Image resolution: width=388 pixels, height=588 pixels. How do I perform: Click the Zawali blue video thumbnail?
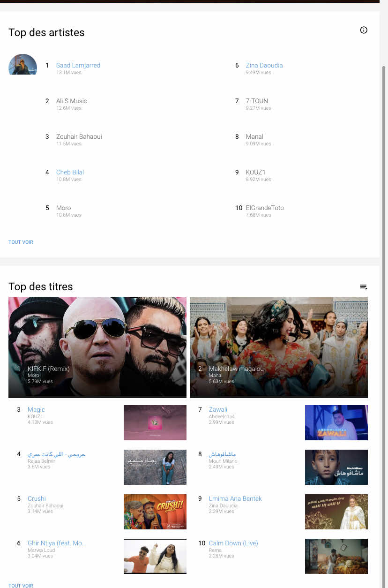[336, 422]
